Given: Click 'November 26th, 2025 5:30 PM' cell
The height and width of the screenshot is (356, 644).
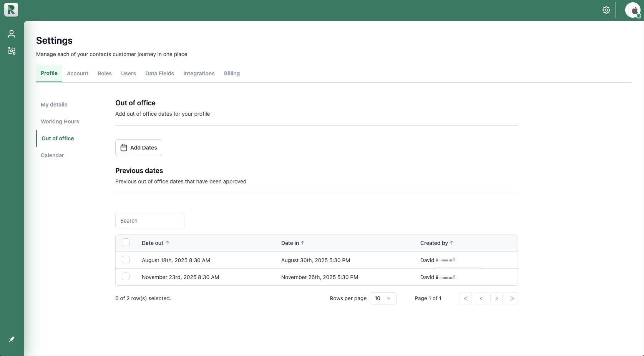Looking at the screenshot, I should 320,277.
